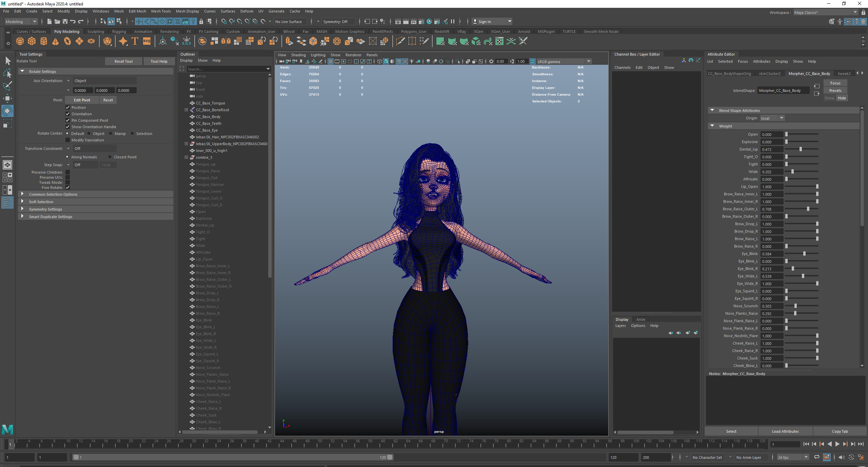Uncheck Pin Component Pivot checkbox
Image resolution: width=868 pixels, height=467 pixels.
point(67,120)
